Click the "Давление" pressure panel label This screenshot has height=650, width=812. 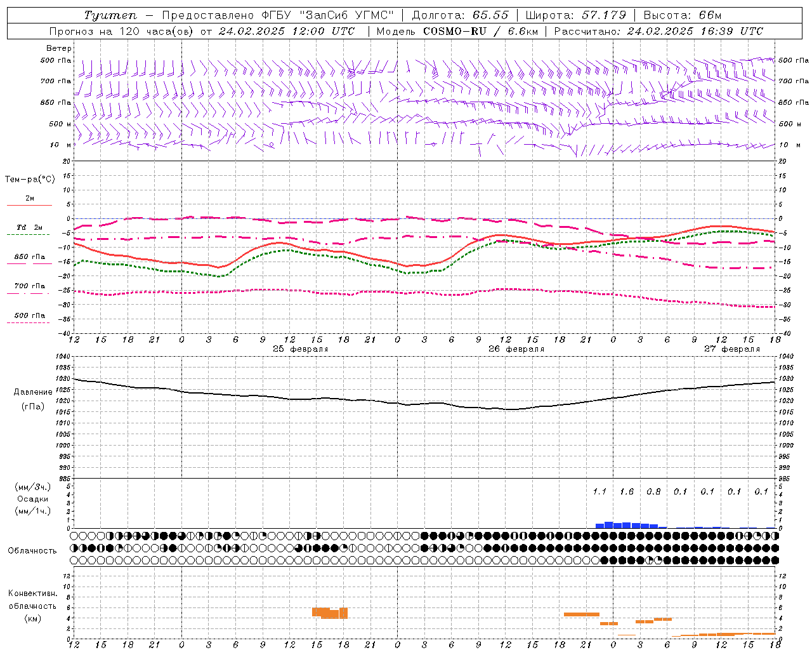coord(33,392)
